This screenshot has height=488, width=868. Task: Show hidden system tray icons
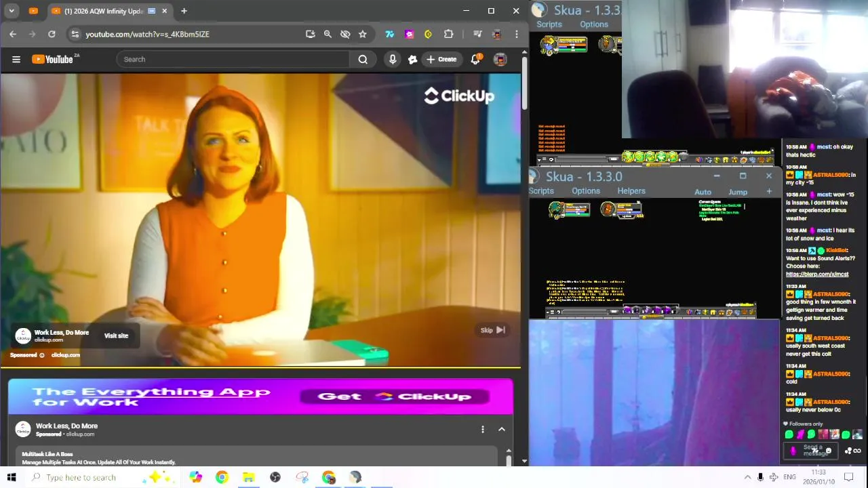pyautogui.click(x=747, y=477)
